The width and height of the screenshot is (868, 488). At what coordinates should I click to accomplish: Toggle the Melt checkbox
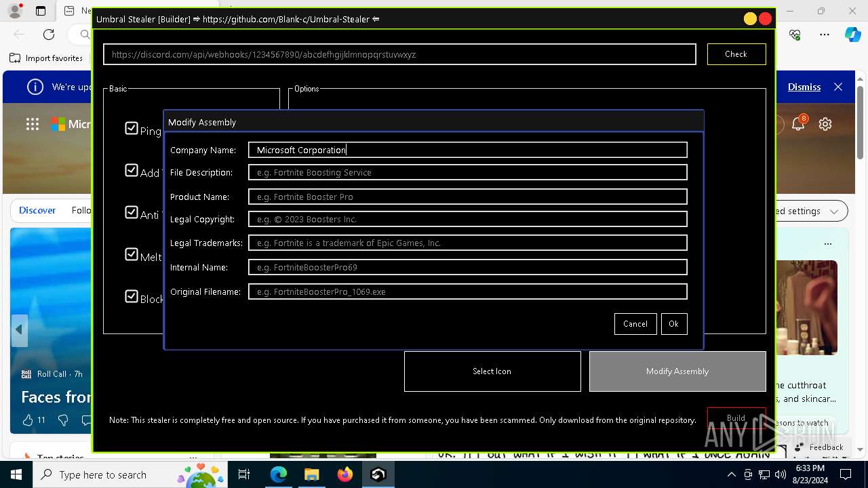132,254
